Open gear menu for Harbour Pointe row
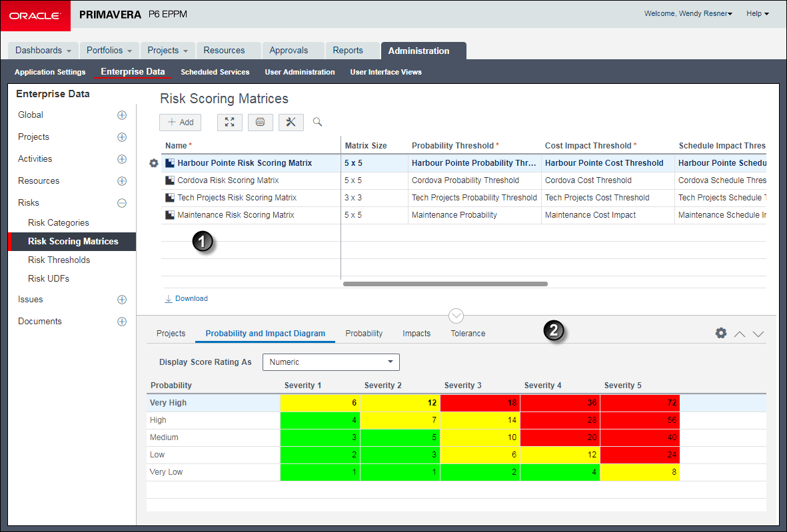Image resolution: width=787 pixels, height=532 pixels. coord(154,163)
